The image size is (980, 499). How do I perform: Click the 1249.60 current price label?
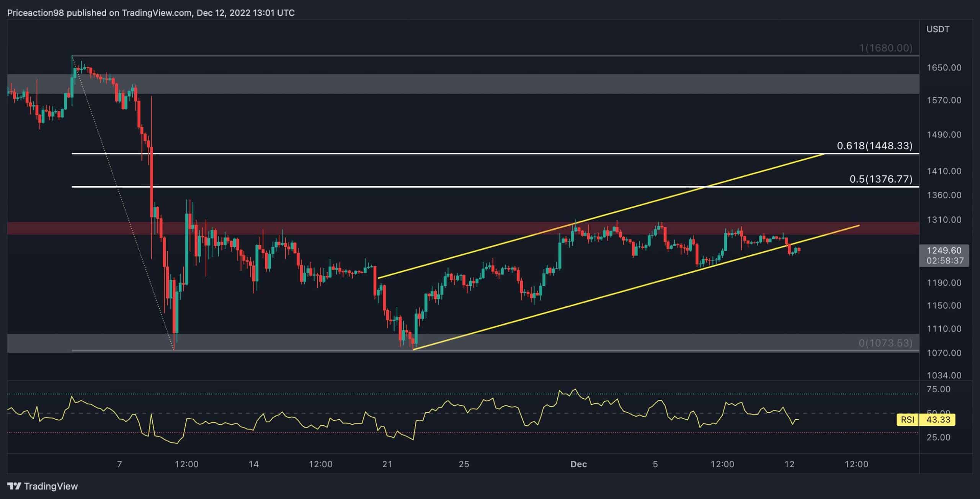(x=944, y=250)
